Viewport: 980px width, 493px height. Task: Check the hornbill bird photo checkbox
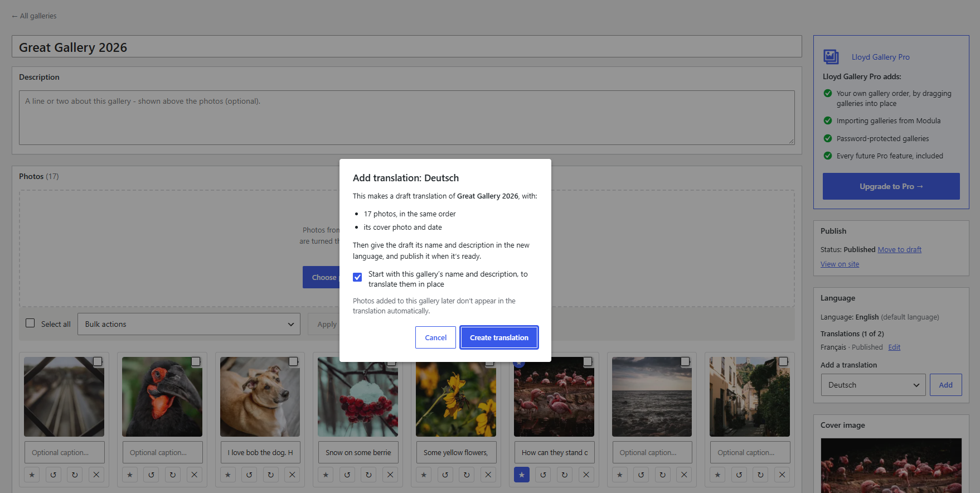196,361
